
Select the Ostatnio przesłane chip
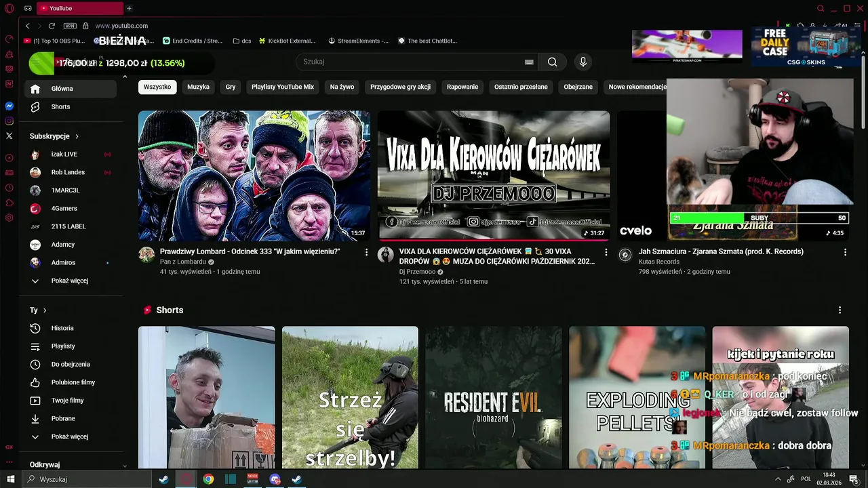[521, 87]
